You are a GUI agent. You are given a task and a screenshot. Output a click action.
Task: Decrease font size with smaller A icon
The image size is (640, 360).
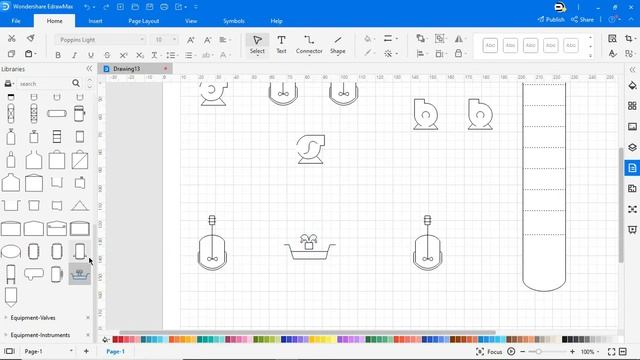207,40
